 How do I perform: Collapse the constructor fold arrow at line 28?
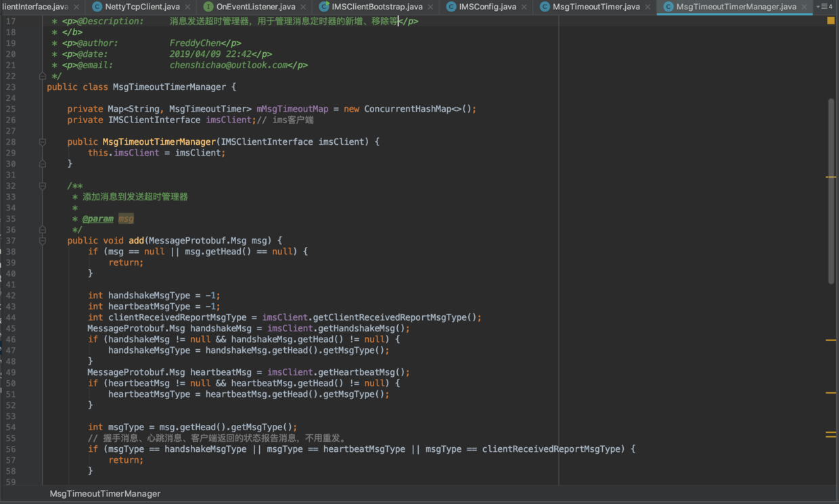(x=42, y=141)
